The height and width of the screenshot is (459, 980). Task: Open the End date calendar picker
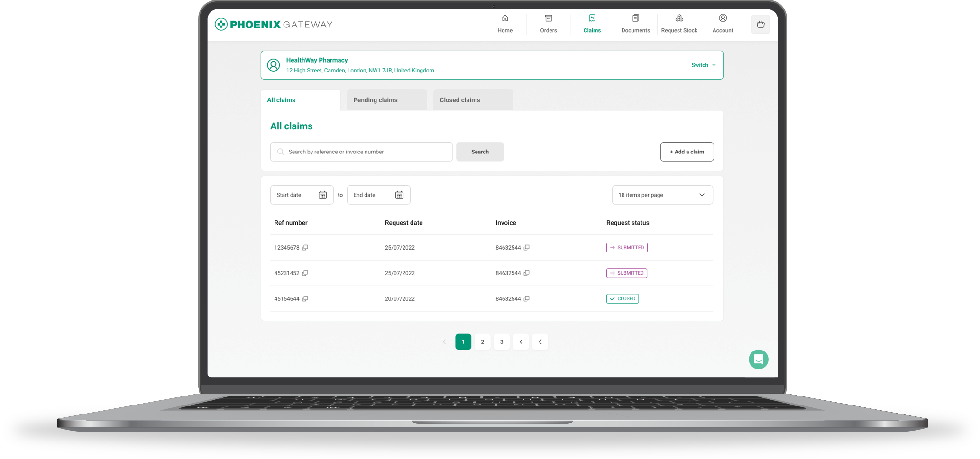[399, 195]
